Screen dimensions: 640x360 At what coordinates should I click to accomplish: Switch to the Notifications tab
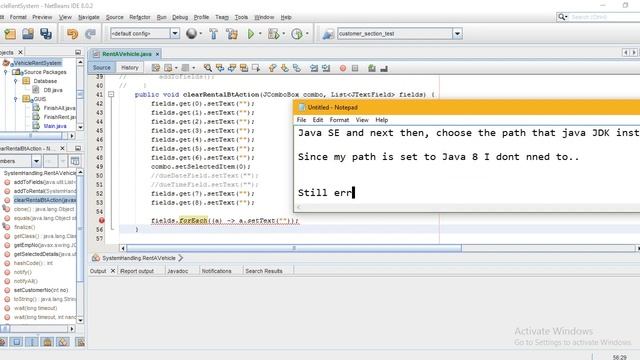tap(216, 271)
